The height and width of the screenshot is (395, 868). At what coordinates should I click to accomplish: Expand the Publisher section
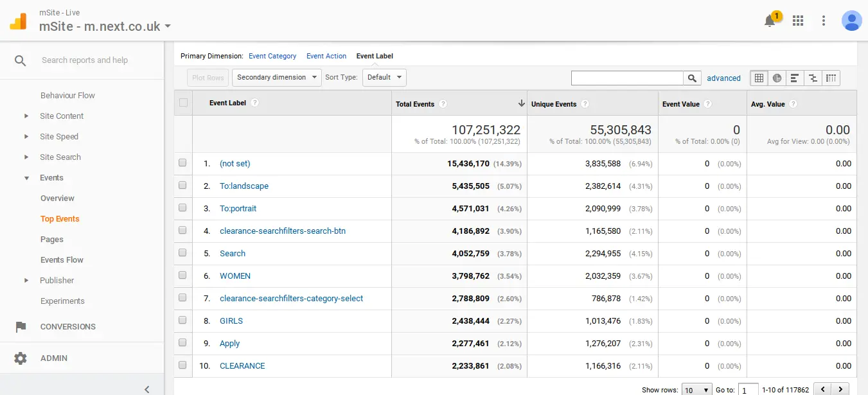point(26,281)
